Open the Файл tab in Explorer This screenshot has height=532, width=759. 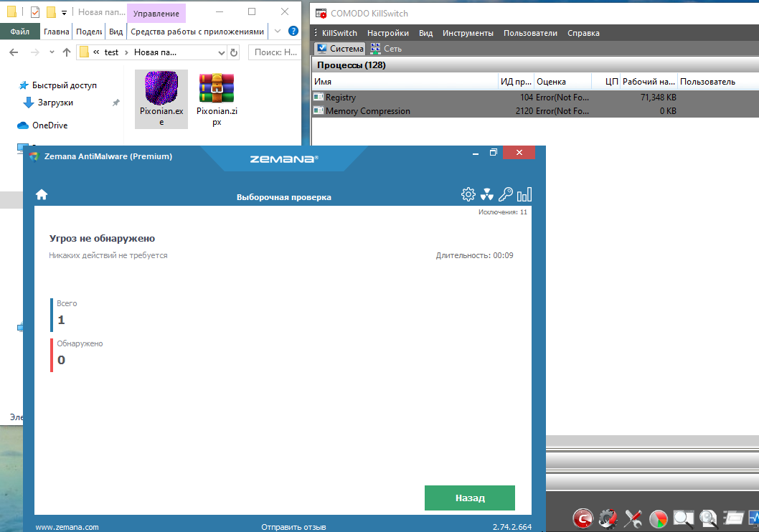pos(20,32)
